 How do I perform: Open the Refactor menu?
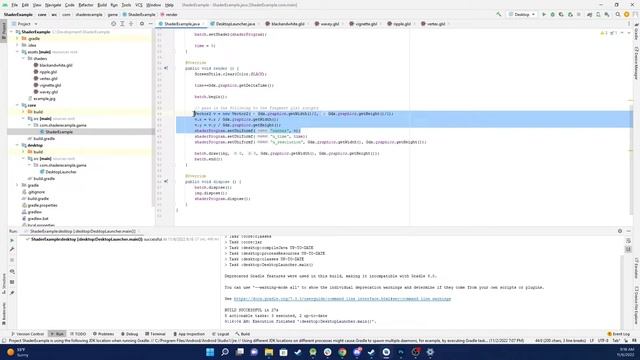(x=86, y=5)
